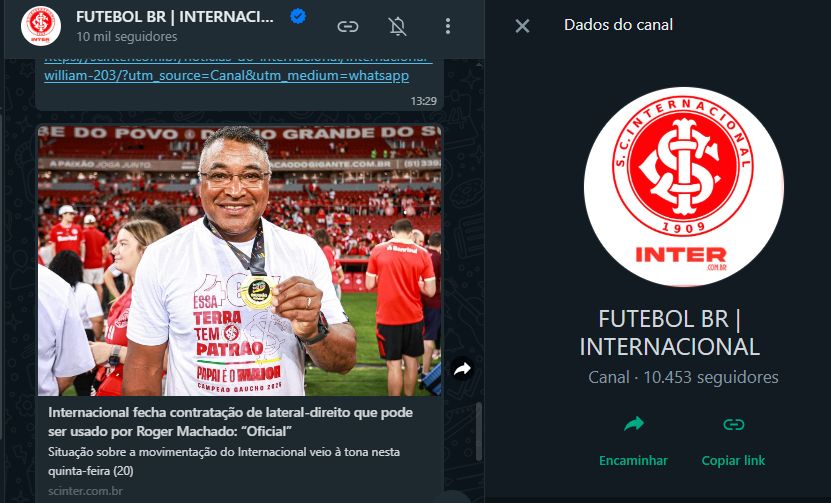Click the scinter.com.br source link
This screenshot has height=503, width=831.
pyautogui.click(x=85, y=491)
